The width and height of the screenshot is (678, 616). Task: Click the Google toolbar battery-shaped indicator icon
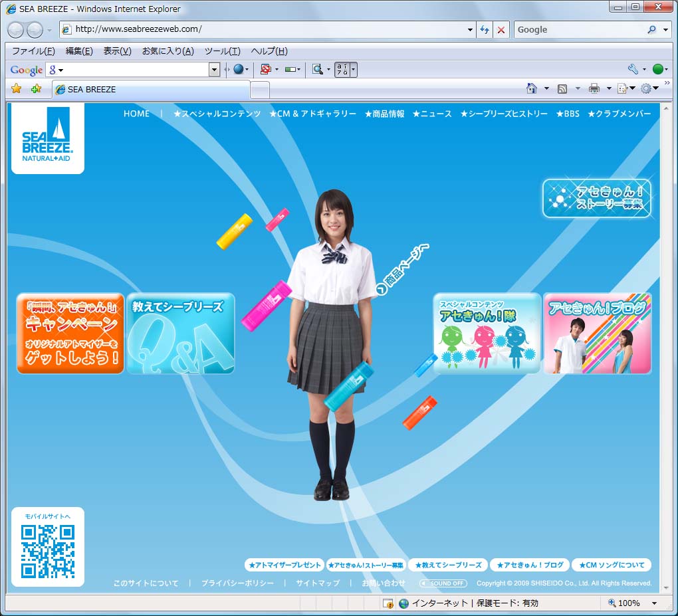pyautogui.click(x=290, y=70)
